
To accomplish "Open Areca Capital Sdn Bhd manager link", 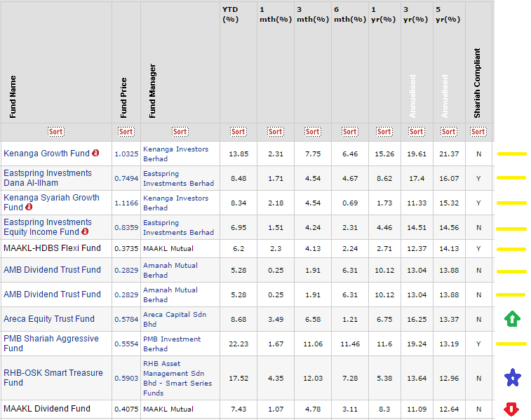I will pyautogui.click(x=175, y=319).
